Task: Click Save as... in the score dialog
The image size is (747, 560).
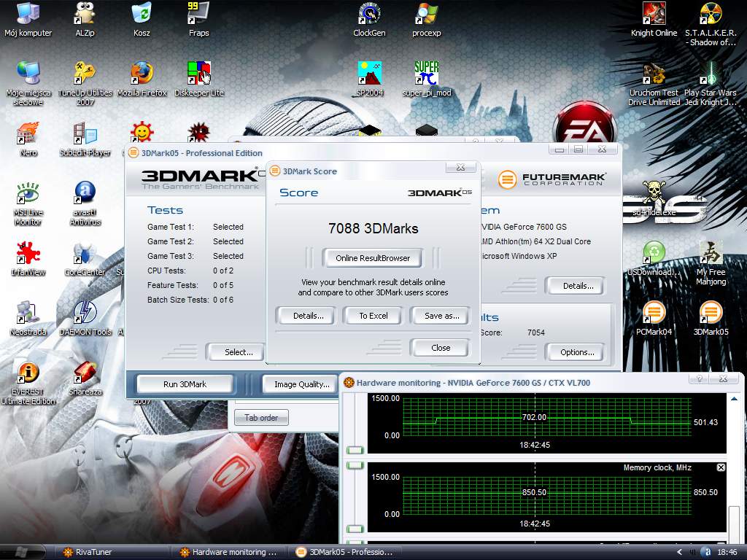Action: (441, 316)
